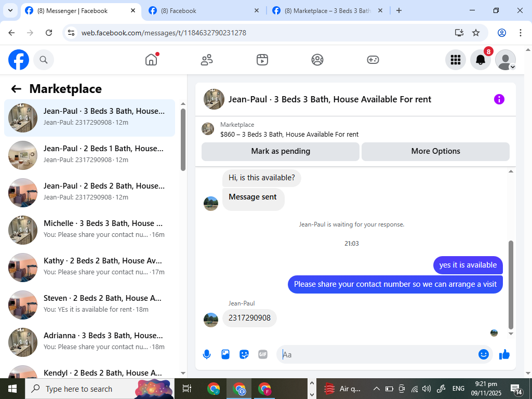Open Adrianna 3 Beds 3 Bath conversation

pos(89,342)
